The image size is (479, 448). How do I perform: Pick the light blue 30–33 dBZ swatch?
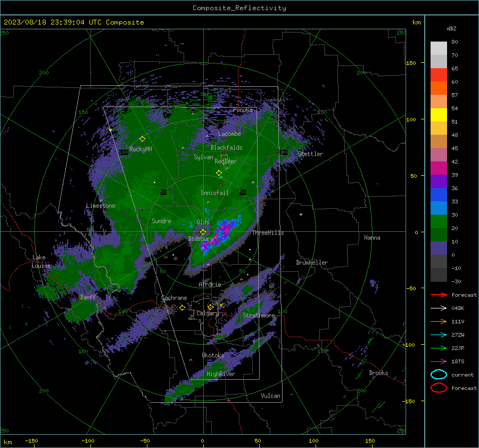coord(439,208)
